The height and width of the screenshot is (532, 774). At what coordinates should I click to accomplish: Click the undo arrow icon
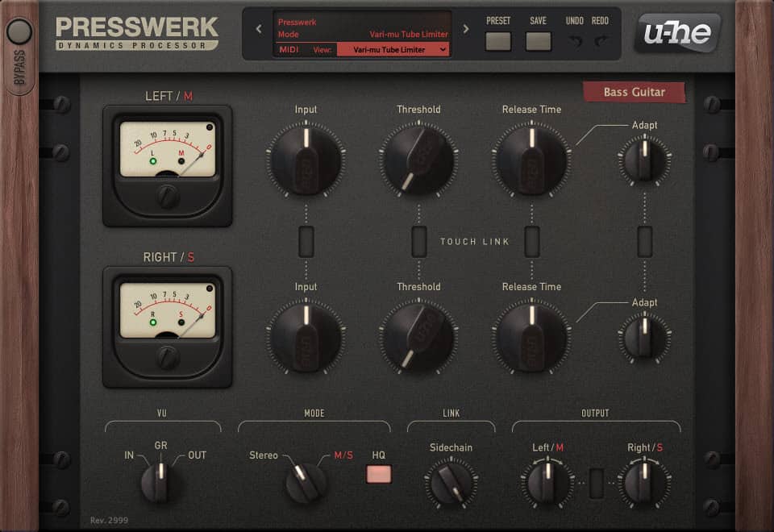click(x=575, y=41)
